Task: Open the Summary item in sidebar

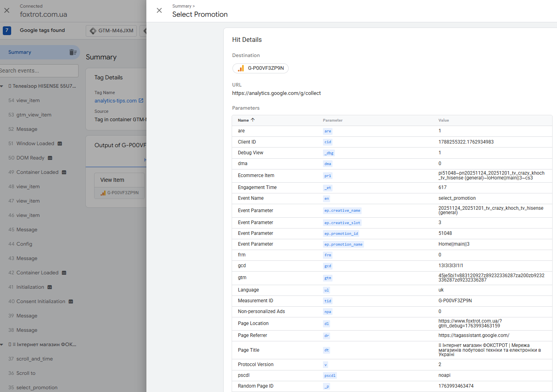Action: pyautogui.click(x=20, y=52)
